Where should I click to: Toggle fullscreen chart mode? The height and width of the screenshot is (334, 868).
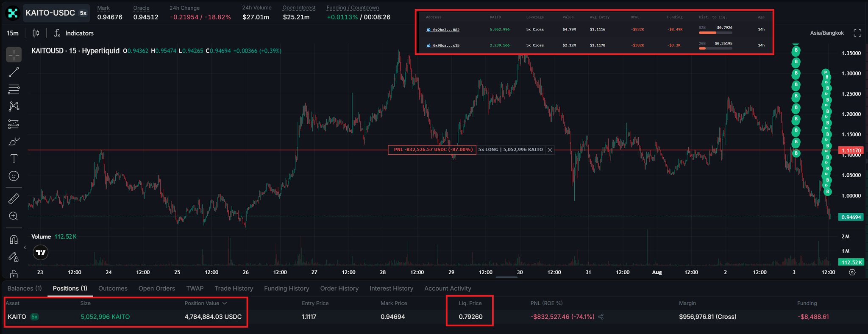857,33
